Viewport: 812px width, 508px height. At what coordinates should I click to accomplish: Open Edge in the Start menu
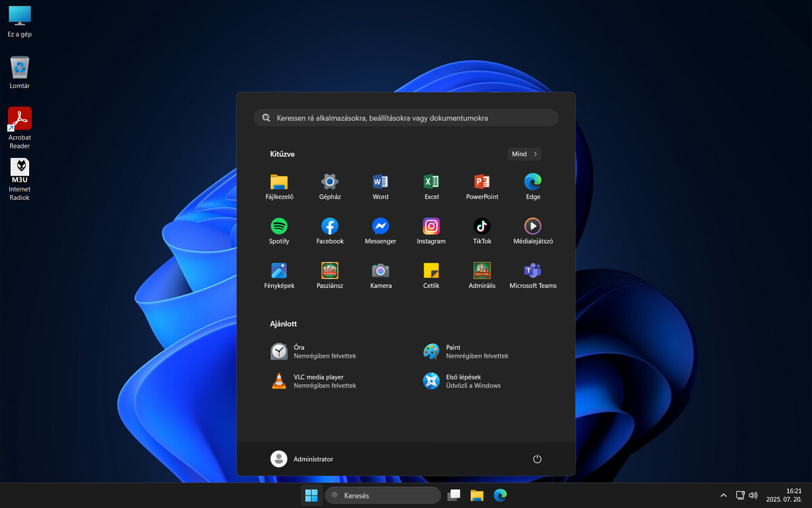(x=533, y=187)
